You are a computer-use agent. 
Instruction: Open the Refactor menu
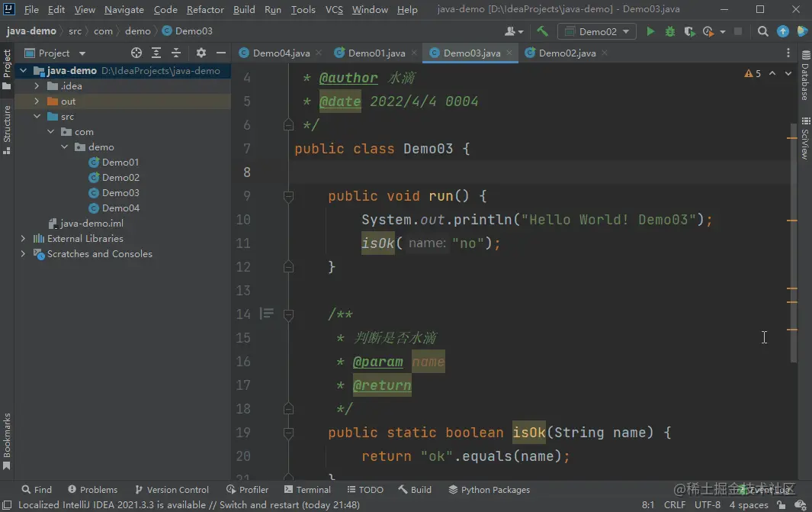(x=205, y=10)
